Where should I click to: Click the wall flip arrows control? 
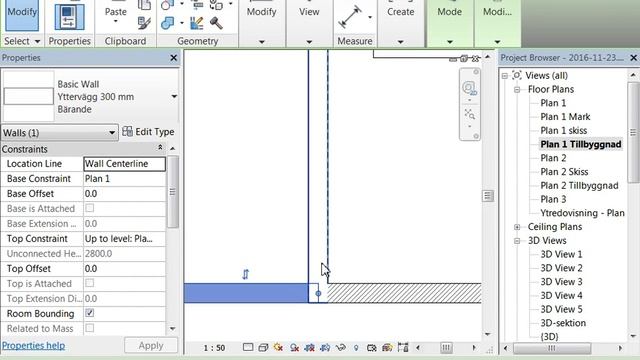(245, 274)
